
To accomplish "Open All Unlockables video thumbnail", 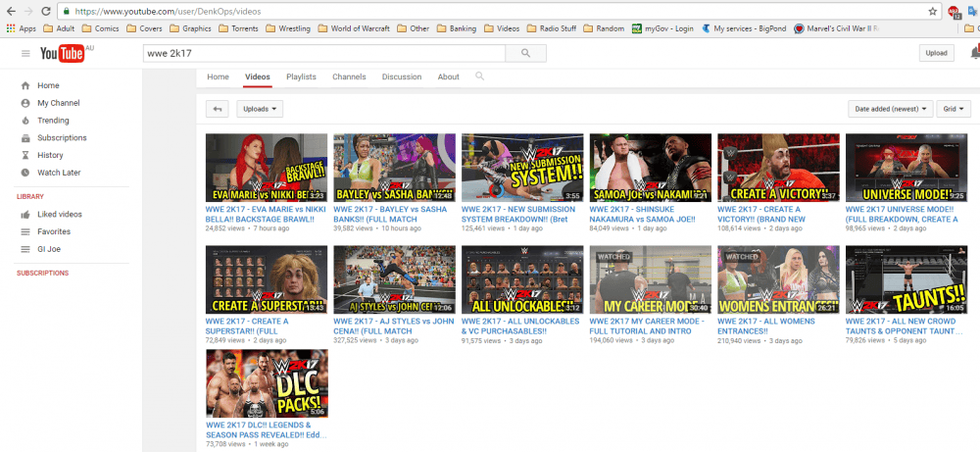I will click(522, 279).
